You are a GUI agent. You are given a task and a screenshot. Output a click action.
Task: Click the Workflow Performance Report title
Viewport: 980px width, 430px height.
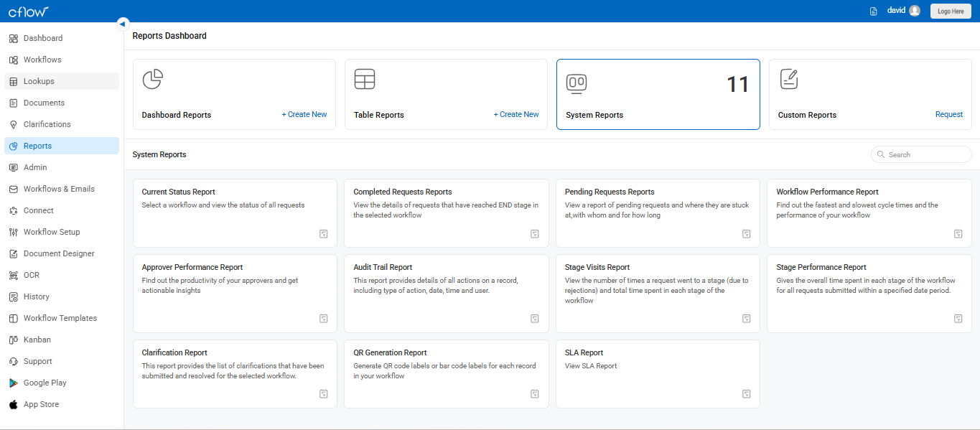tap(828, 192)
